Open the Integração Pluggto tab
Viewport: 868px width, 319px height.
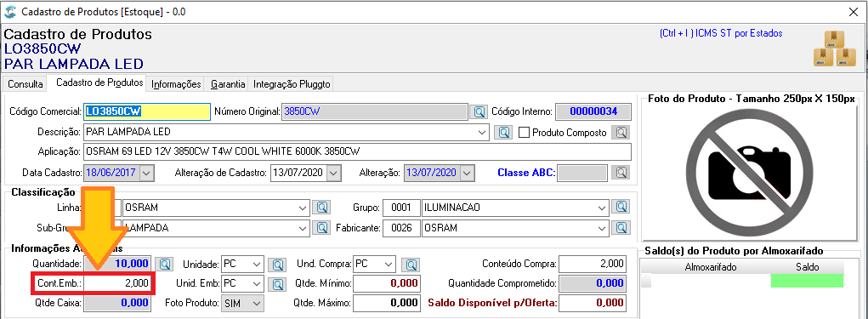point(292,84)
